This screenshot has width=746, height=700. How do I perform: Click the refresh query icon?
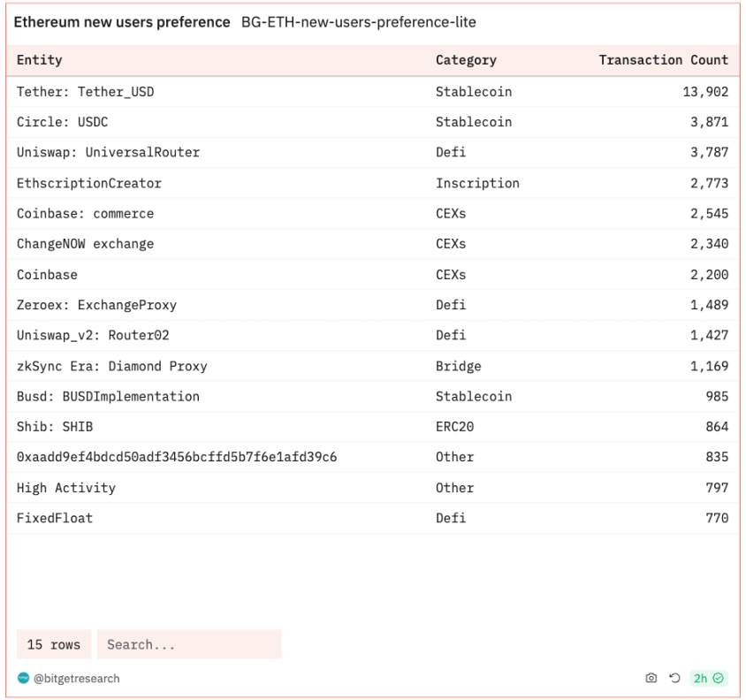click(674, 678)
